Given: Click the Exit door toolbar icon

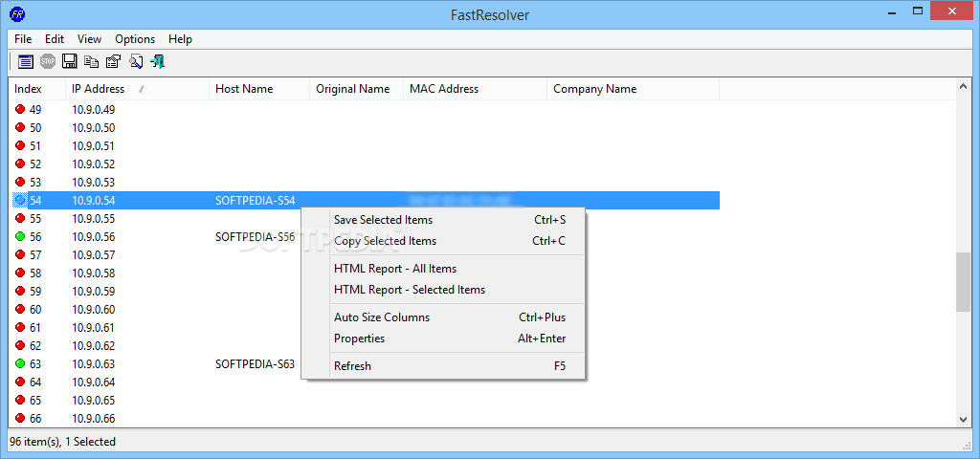Looking at the screenshot, I should point(158,61).
